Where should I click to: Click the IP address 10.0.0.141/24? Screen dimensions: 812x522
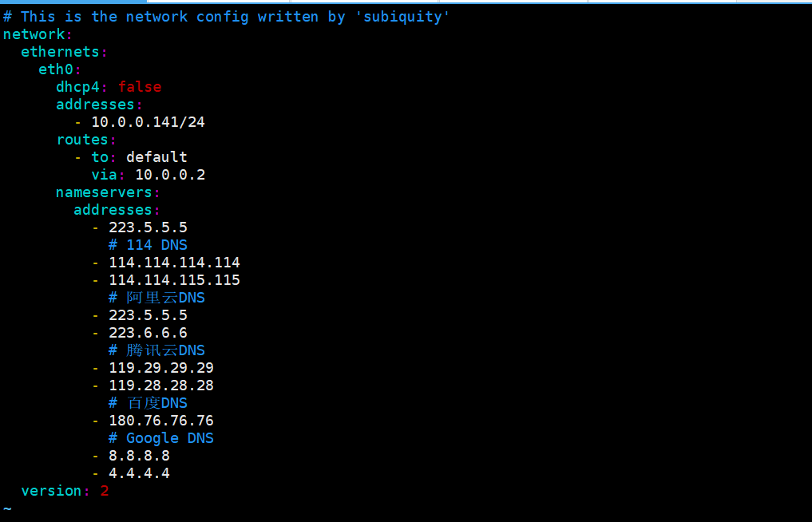pyautogui.click(x=148, y=122)
